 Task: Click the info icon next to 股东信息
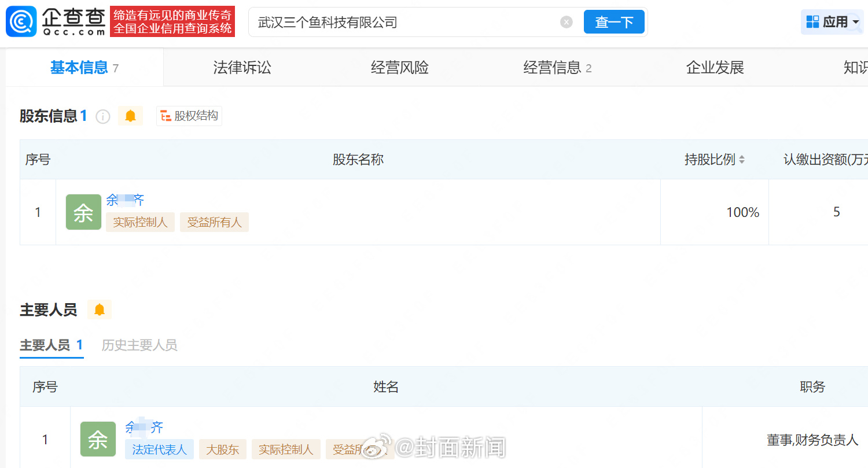[x=102, y=116]
